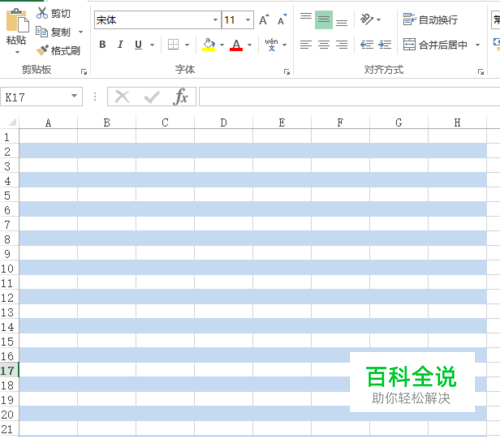
Task: Click Merge and Center 合并后居中
Action: tap(435, 44)
